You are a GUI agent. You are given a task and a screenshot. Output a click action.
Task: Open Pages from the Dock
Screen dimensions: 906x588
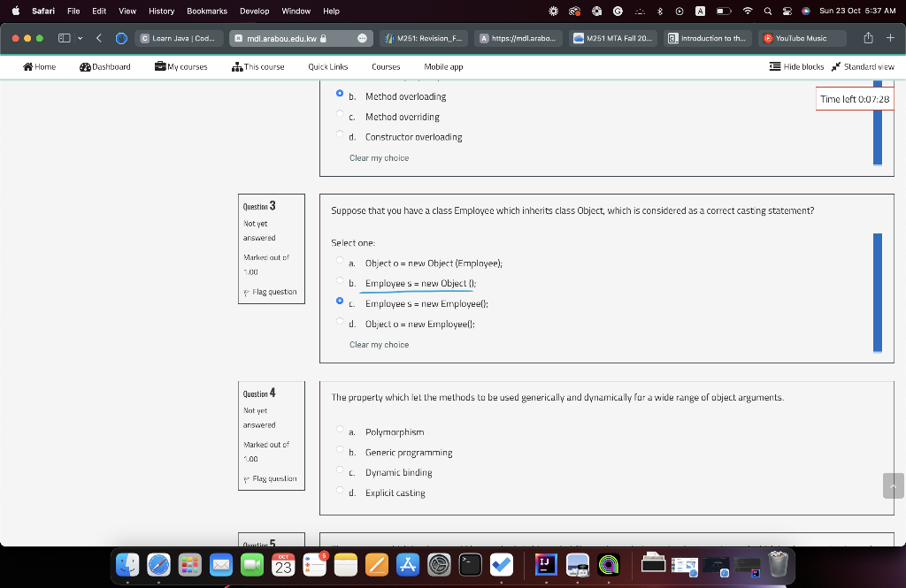tap(377, 565)
